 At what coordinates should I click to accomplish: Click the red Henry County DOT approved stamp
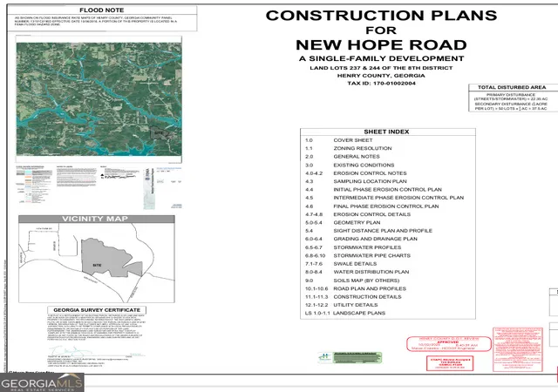coord(449,344)
